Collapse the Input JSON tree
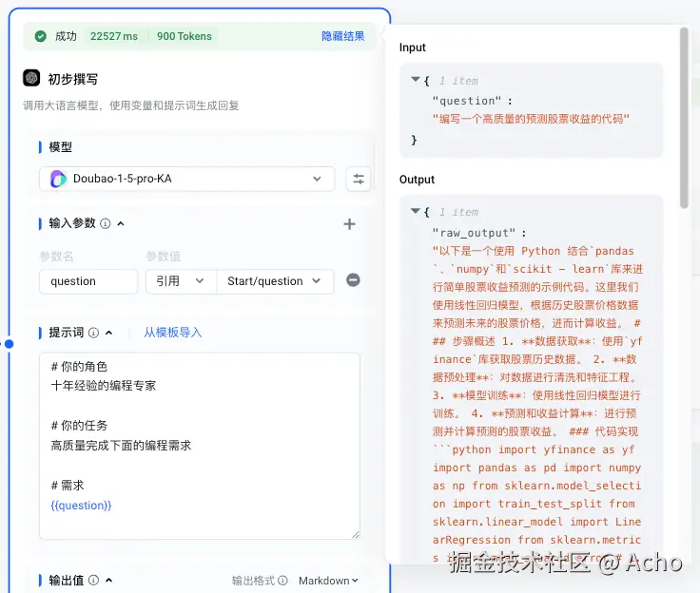 [x=416, y=80]
